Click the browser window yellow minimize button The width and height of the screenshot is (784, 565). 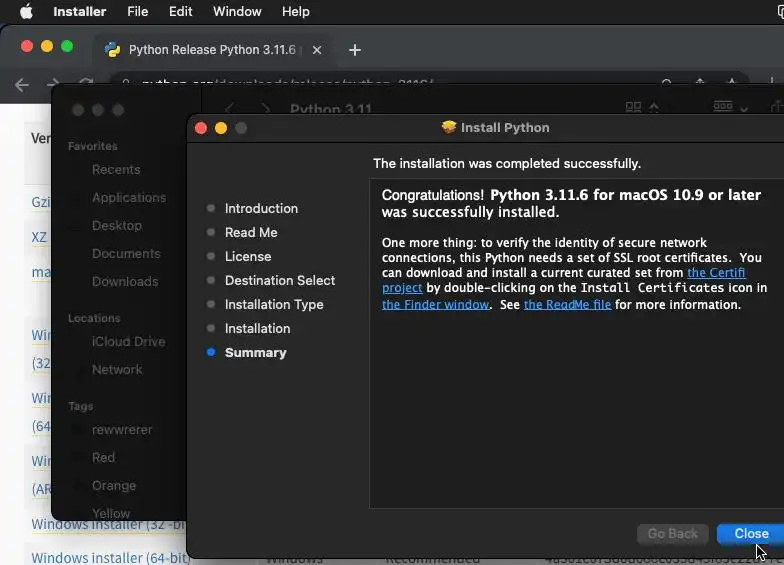(47, 46)
